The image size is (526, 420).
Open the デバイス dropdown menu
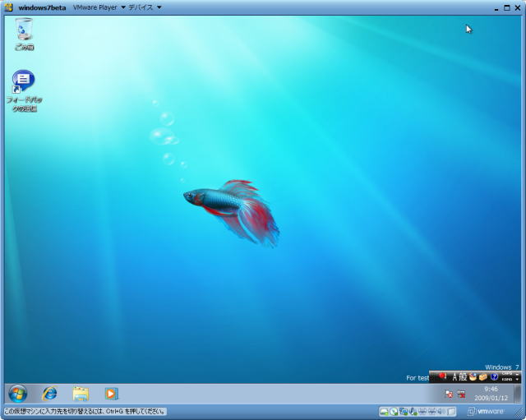point(145,7)
